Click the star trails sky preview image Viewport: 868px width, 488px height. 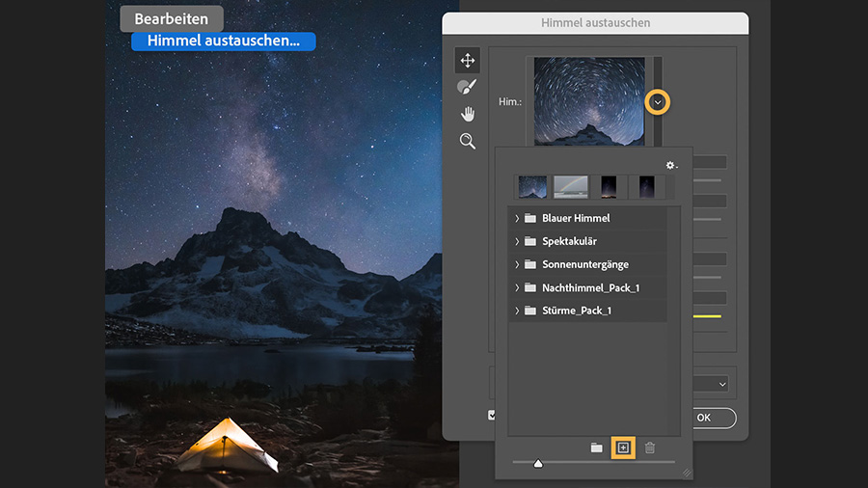click(589, 101)
